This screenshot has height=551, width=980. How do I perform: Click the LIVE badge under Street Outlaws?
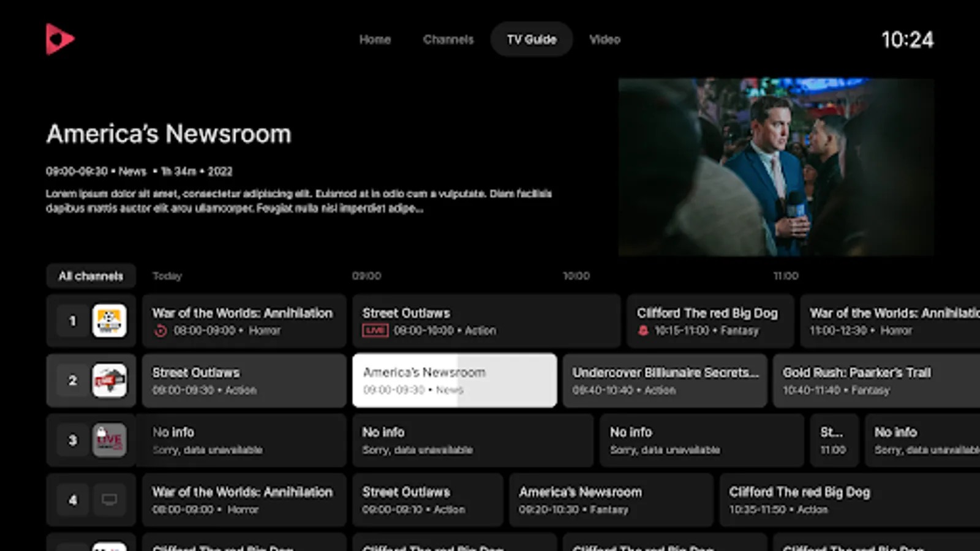pyautogui.click(x=375, y=331)
